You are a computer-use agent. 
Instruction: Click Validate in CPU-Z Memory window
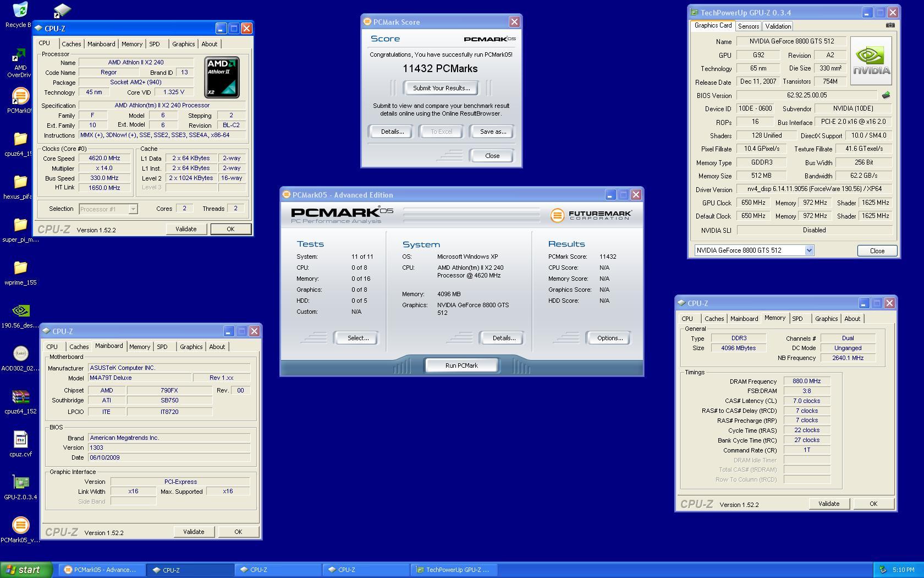[x=829, y=504]
